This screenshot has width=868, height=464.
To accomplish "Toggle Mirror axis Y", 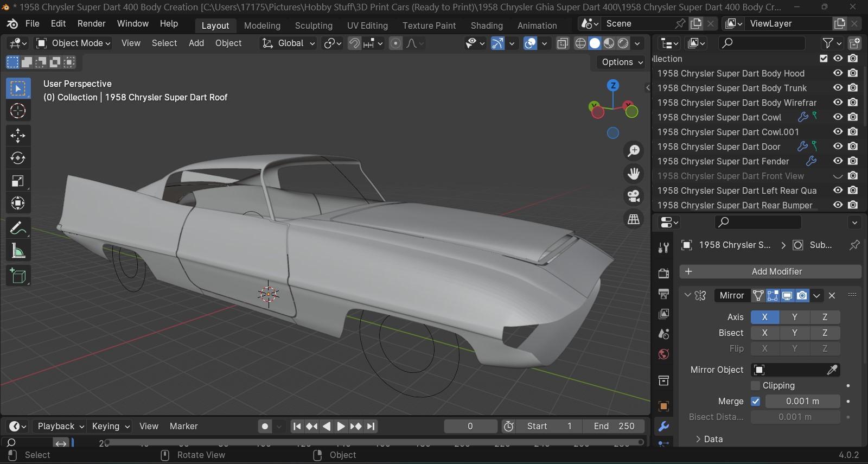I will pos(795,317).
